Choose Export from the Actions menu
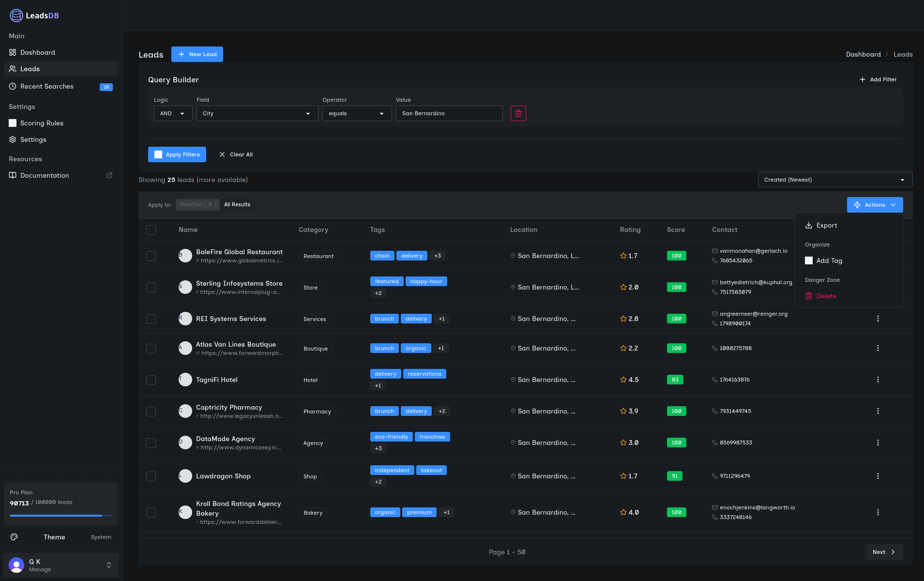The width and height of the screenshot is (924, 581). point(827,225)
